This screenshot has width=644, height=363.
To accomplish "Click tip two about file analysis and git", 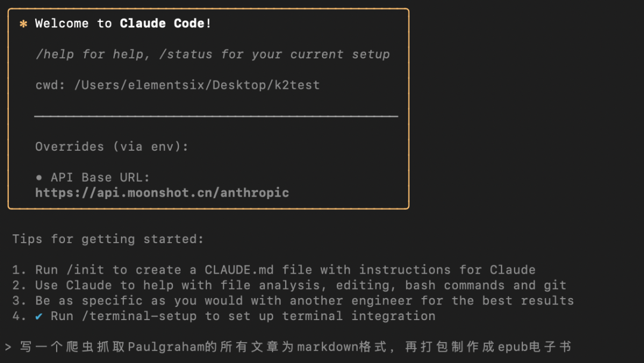I will pos(289,286).
